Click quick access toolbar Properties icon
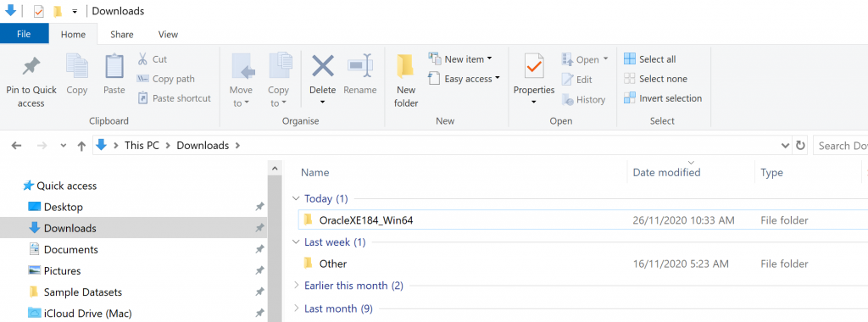This screenshot has height=322, width=868. click(39, 11)
